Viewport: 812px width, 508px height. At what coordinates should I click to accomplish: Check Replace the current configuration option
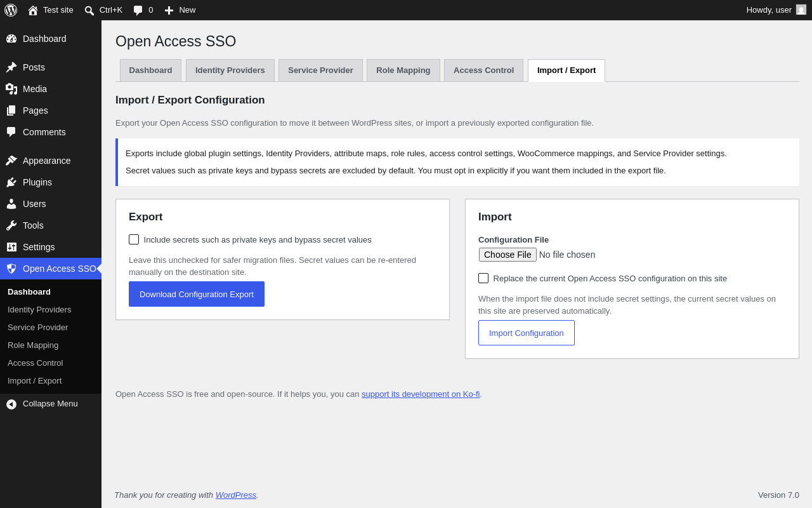pyautogui.click(x=483, y=278)
